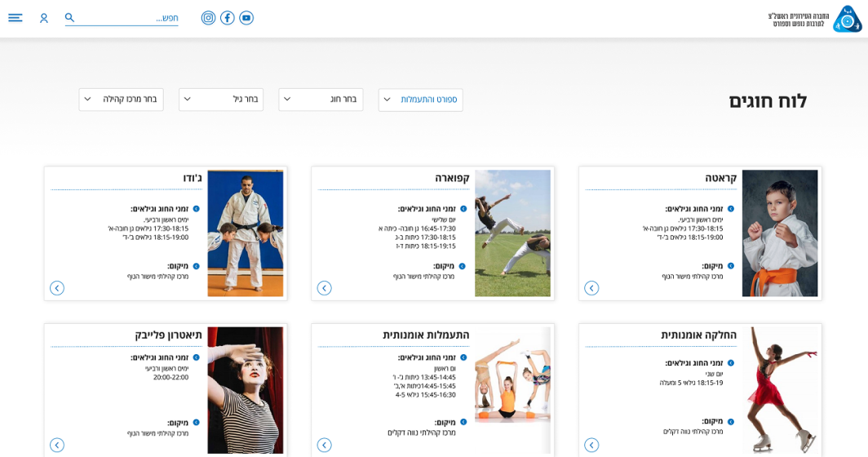Expand the ספורט והתעמלות dropdown
Screen dimensions: 868x457
[420, 100]
